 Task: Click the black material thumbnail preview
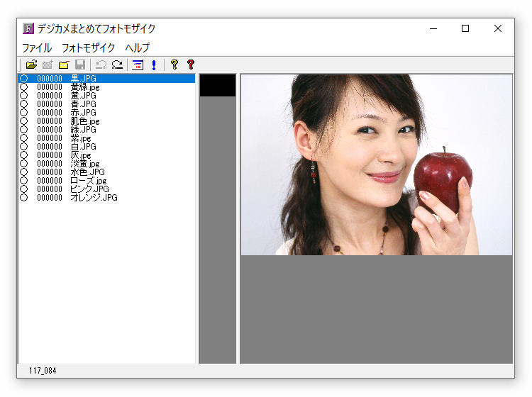218,86
